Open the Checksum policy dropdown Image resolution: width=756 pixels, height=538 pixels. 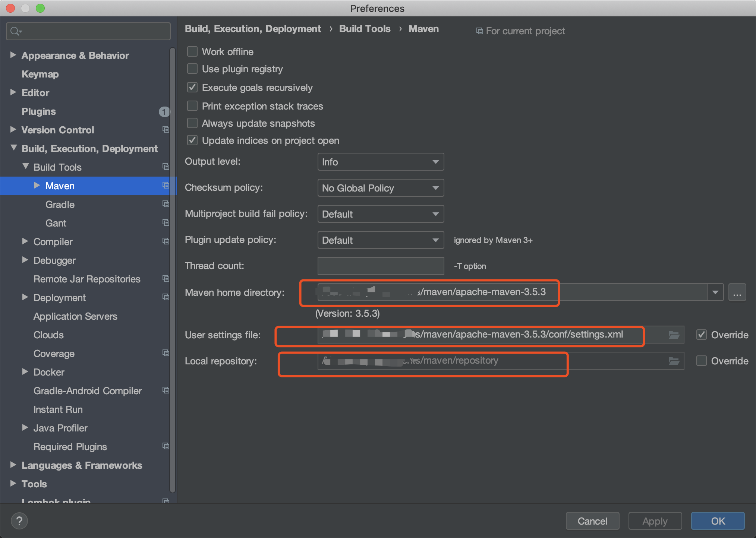[x=380, y=188]
